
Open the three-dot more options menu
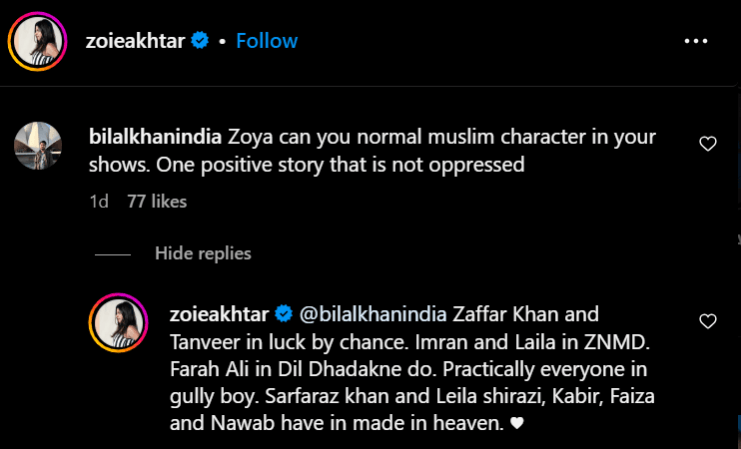coord(696,41)
